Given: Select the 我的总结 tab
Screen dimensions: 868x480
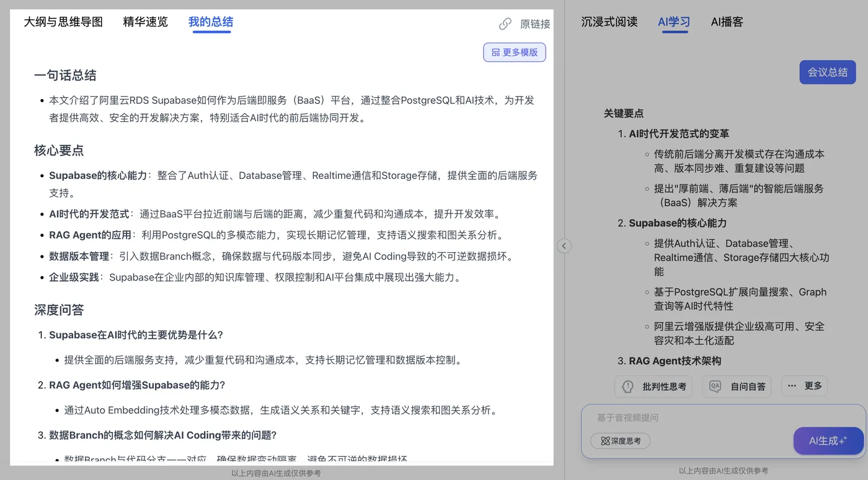Looking at the screenshot, I should (211, 22).
